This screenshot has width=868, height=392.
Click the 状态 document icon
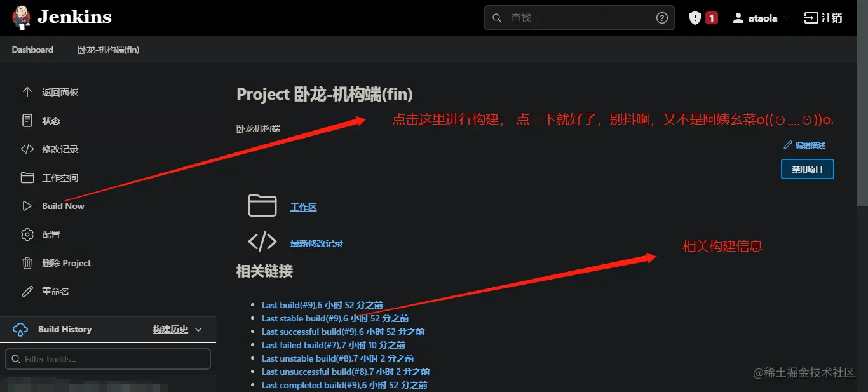(x=27, y=121)
